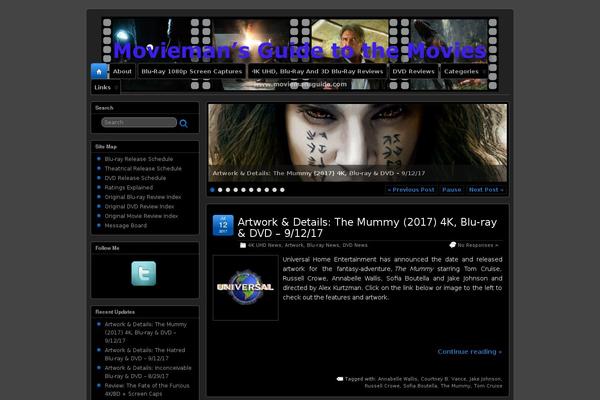The height and width of the screenshot is (400, 600).
Task: Click the date calendar icon on post
Action: (x=223, y=225)
